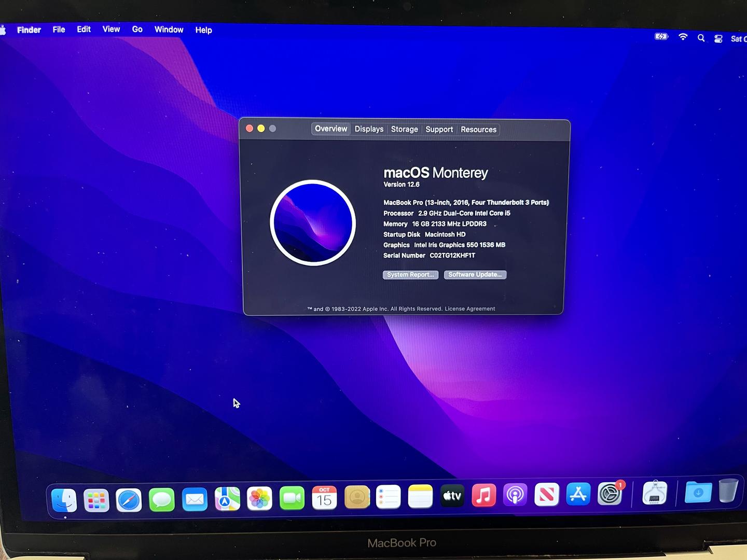
Task: Start FaceTime from the Dock
Action: click(x=292, y=498)
